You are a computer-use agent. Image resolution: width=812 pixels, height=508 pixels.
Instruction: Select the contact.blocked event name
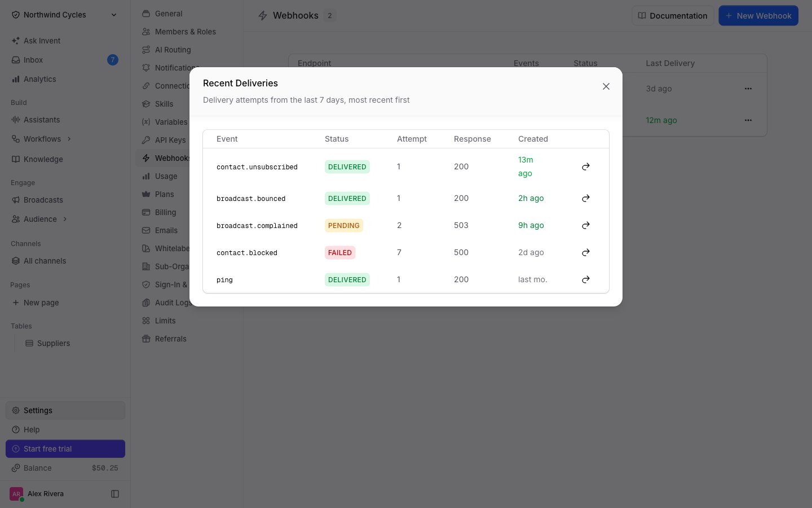(x=247, y=253)
